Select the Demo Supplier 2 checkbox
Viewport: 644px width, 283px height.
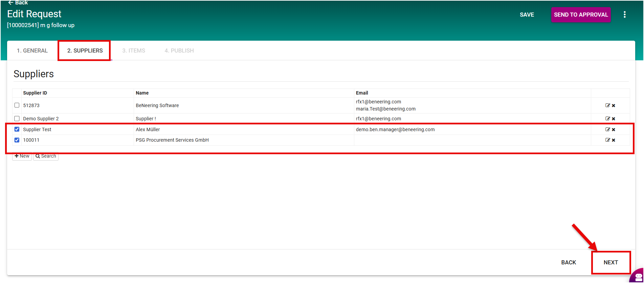tap(17, 119)
